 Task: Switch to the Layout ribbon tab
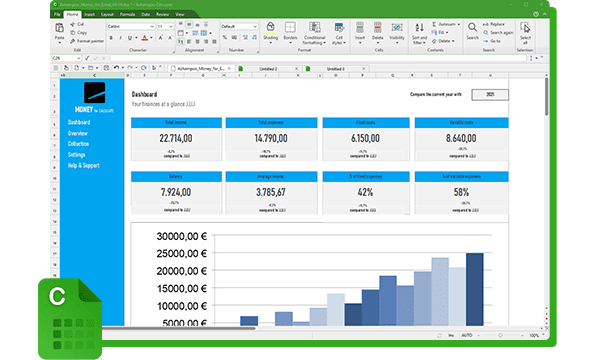click(x=107, y=15)
